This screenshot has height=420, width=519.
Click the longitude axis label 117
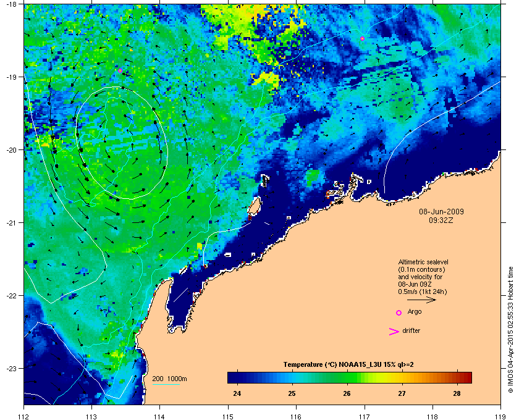[x=365, y=417]
